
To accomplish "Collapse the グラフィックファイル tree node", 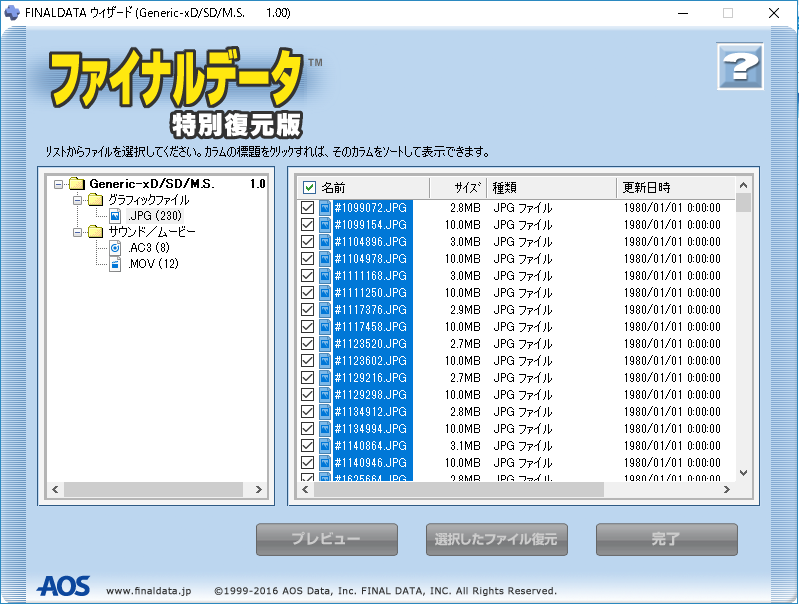I will point(77,200).
